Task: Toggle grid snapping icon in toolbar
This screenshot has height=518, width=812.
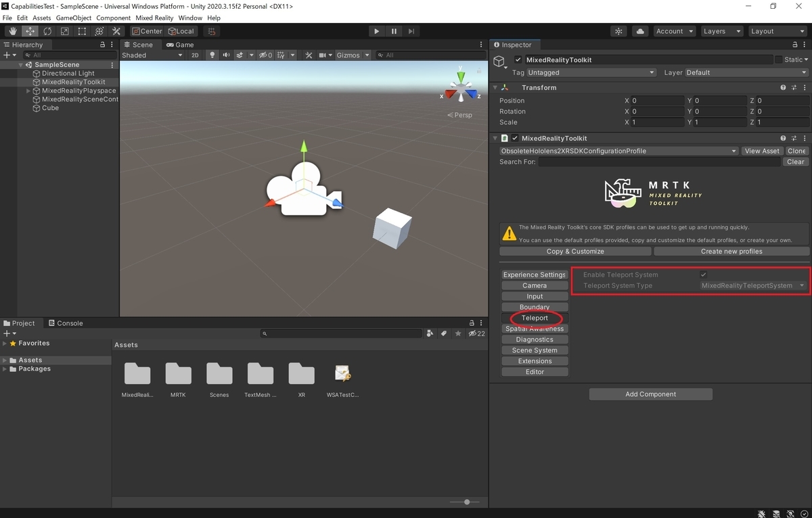Action: pyautogui.click(x=212, y=31)
